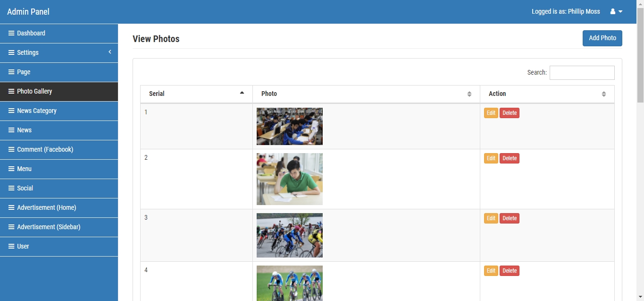
Task: Click the hamburger icon beside Page
Action: [x=11, y=72]
